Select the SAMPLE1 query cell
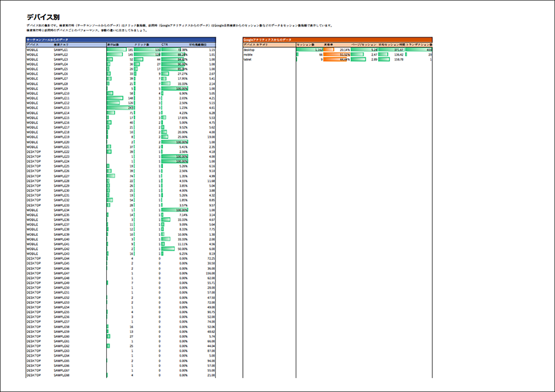555x392 pixels. point(61,50)
